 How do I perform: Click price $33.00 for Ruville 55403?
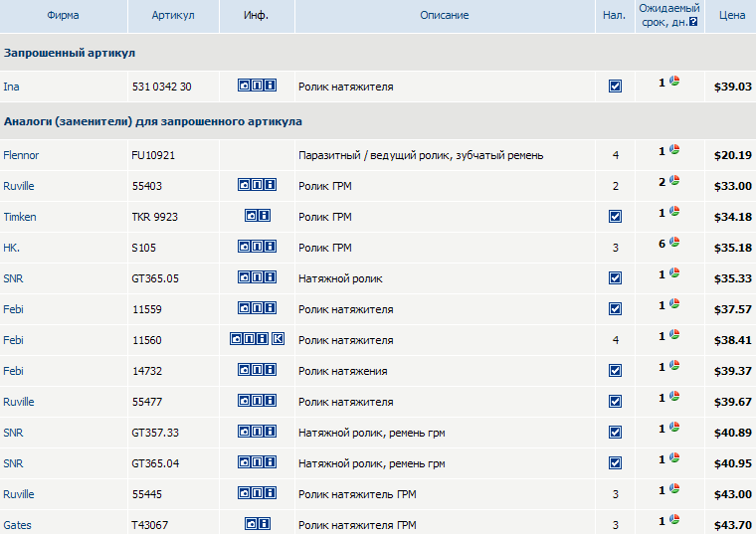point(733,186)
